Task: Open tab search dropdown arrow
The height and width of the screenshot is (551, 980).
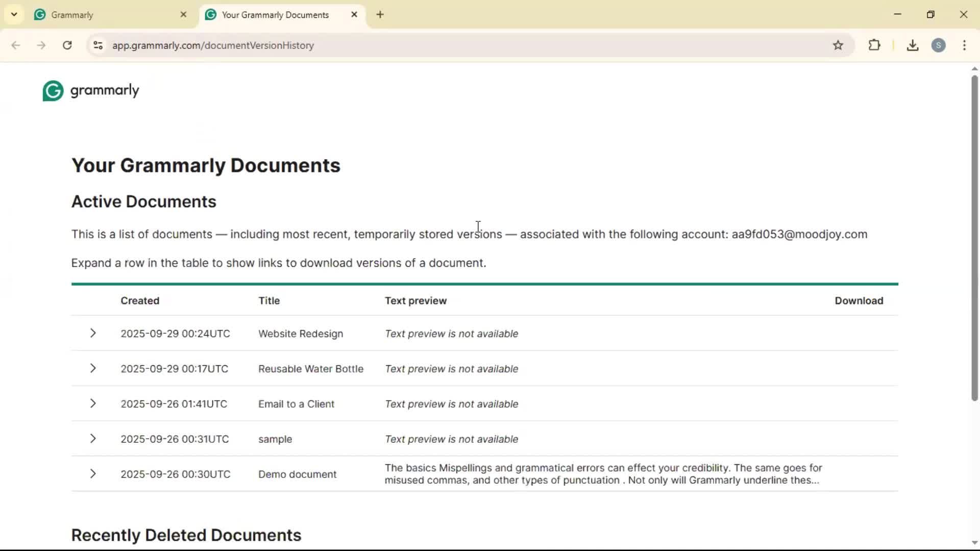Action: [x=14, y=14]
